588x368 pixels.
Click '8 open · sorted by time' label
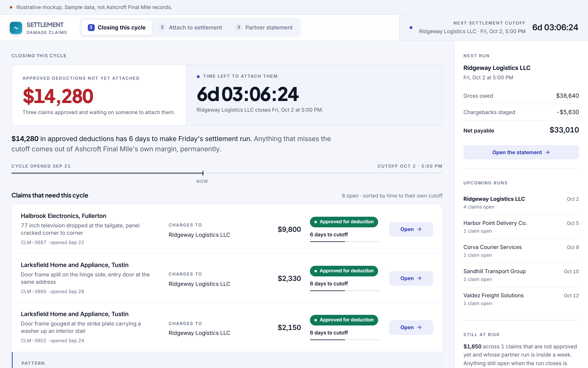(392, 196)
